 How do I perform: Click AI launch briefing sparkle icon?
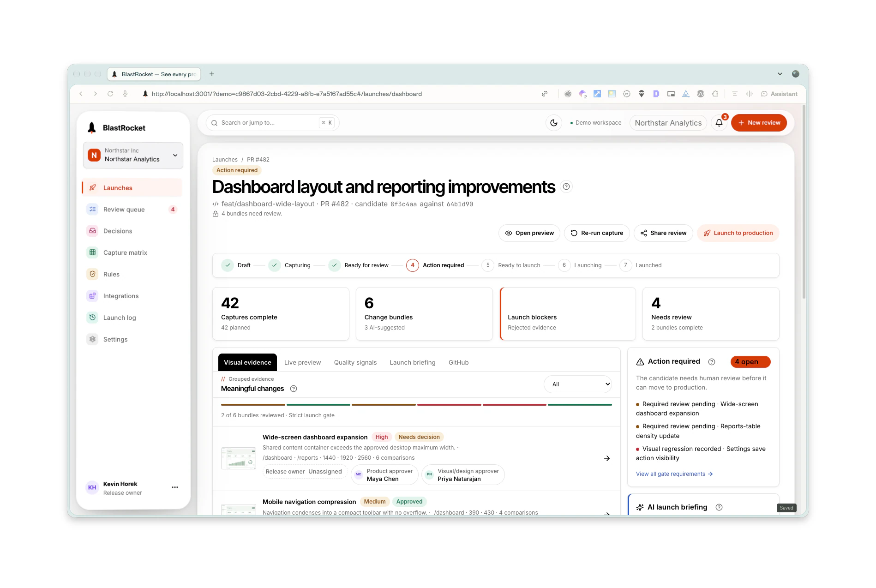point(640,507)
